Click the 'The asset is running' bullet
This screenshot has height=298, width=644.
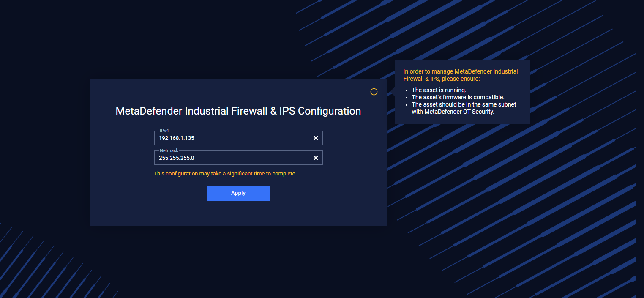click(x=439, y=90)
